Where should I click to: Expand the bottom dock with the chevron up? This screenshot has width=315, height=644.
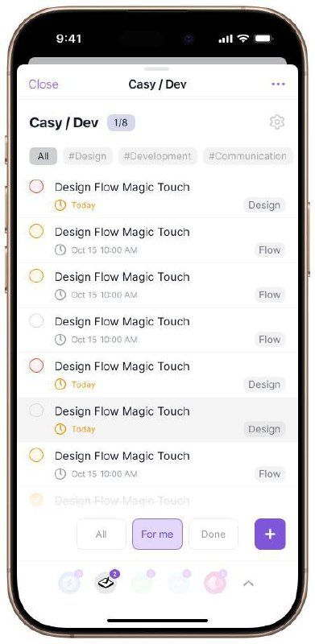pos(248,583)
